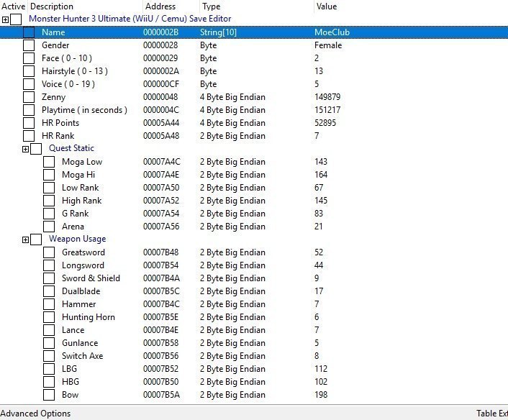Select address 00005A48 of HR Rank

pyautogui.click(x=161, y=136)
